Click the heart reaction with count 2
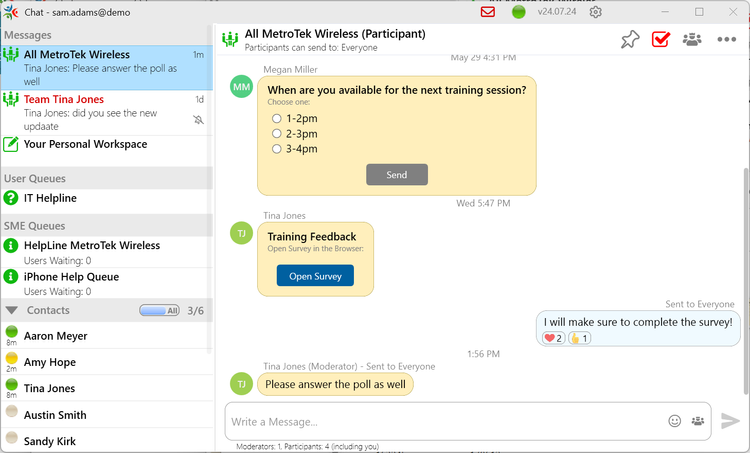This screenshot has height=453, width=750. tap(553, 338)
